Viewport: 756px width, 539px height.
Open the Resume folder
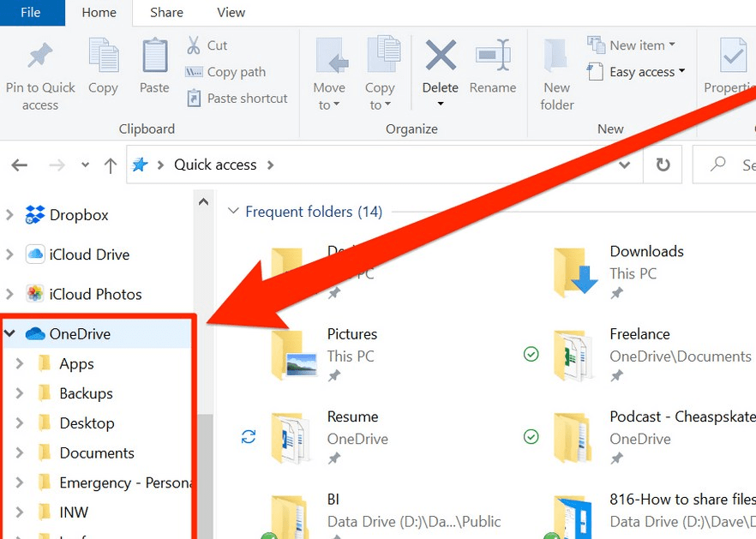(329, 437)
